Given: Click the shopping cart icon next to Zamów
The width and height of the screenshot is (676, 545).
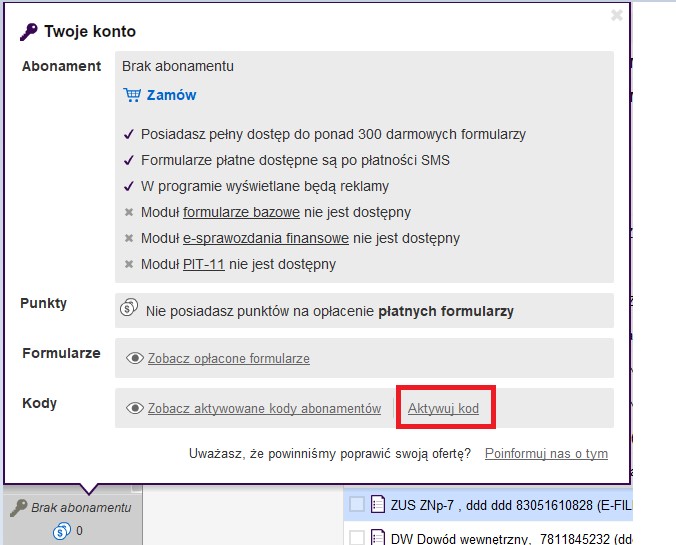Looking at the screenshot, I should 132,95.
